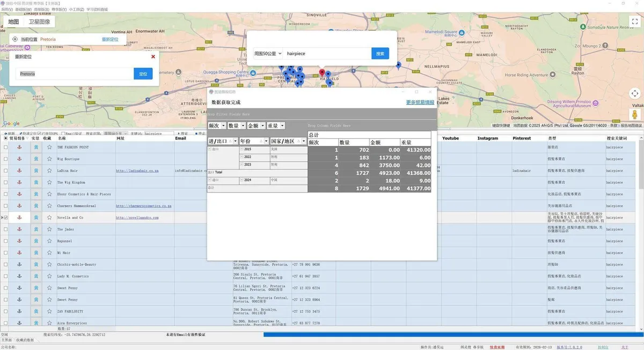The image size is (644, 350).
Task: Click the anchor icon for THE FASHION POINT
Action: tap(20, 147)
